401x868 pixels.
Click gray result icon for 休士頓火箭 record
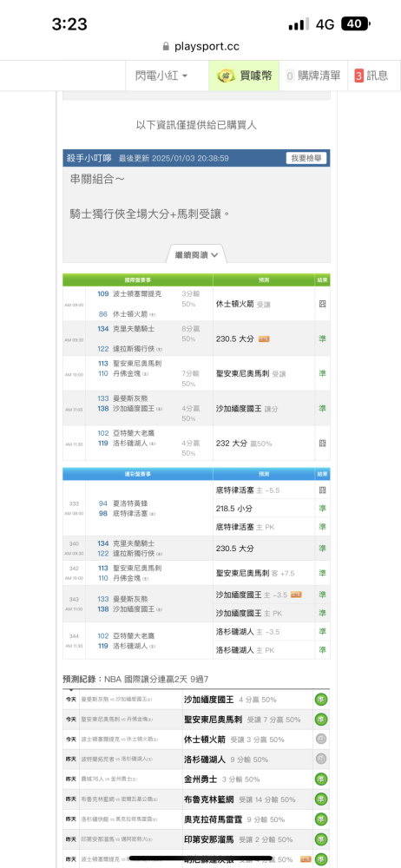coord(321,739)
